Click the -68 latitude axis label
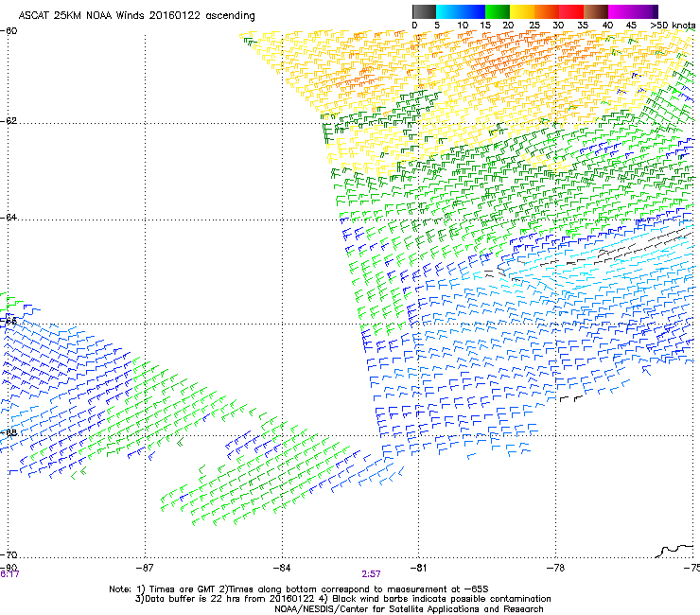This screenshot has width=700, height=615. pos(9,432)
